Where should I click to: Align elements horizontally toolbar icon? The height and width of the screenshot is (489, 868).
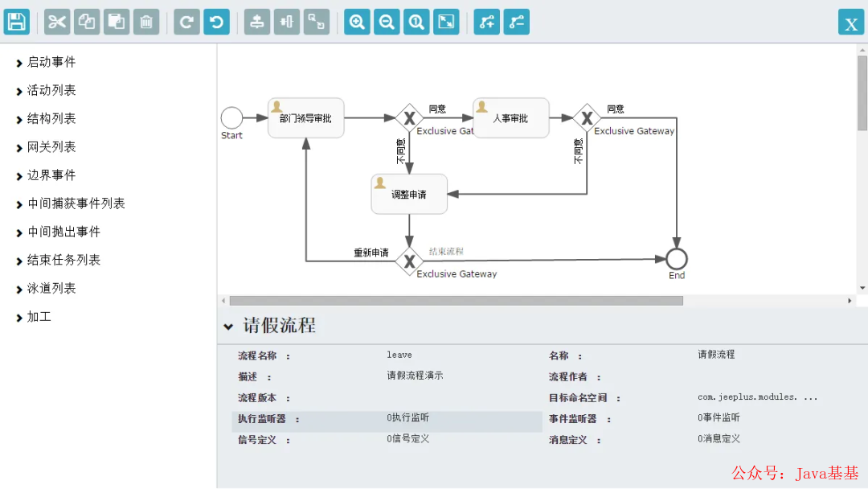pos(287,23)
